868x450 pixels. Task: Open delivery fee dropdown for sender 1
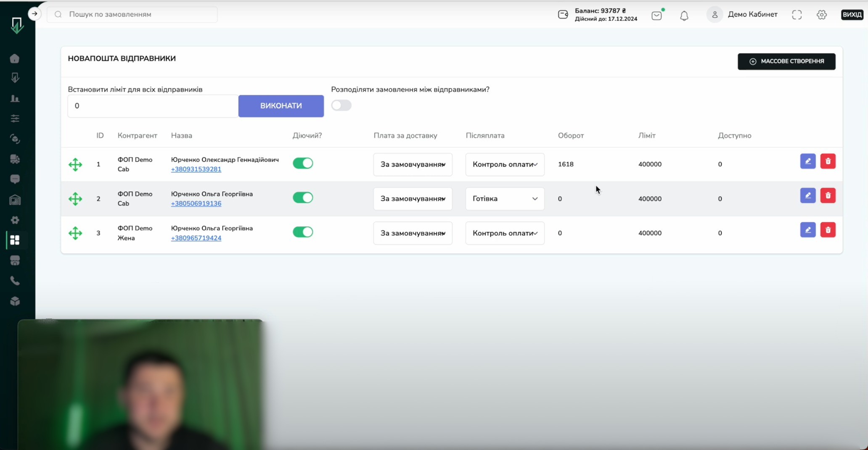pos(413,164)
